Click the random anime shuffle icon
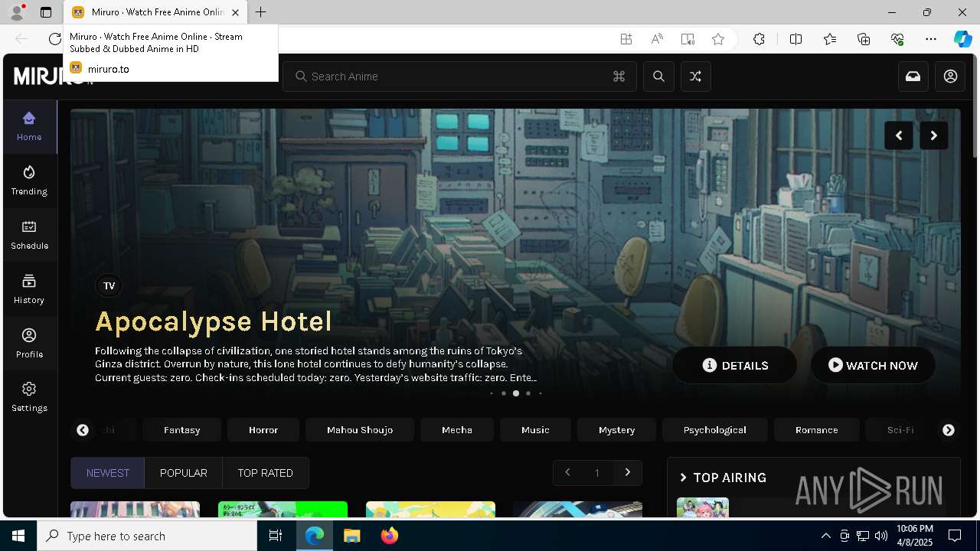Viewport: 980px width, 551px height. 695,77
